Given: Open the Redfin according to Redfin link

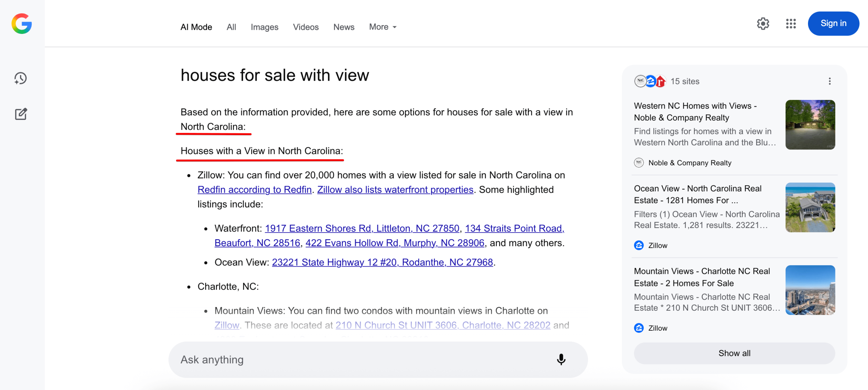Looking at the screenshot, I should pyautogui.click(x=254, y=190).
